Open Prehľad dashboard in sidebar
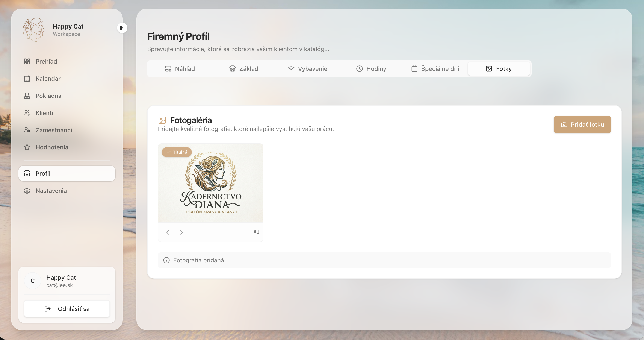 click(46, 61)
